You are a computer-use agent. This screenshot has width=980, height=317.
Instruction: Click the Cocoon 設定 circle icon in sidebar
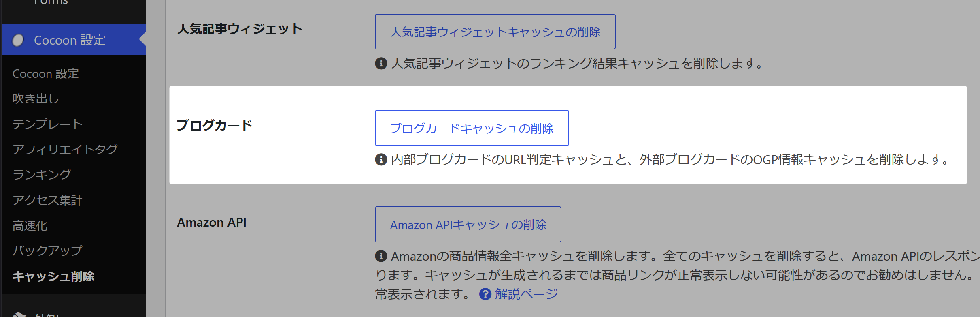click(x=18, y=40)
